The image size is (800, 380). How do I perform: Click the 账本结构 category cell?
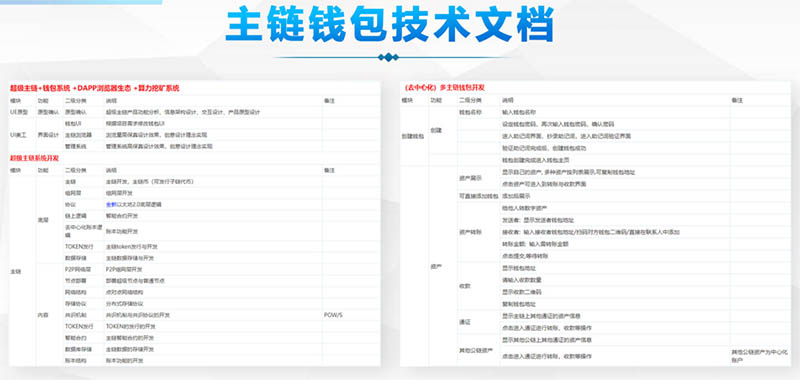click(75, 361)
